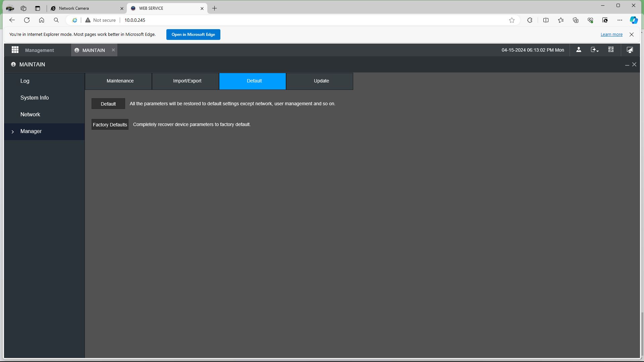This screenshot has height=362, width=644.
Task: Click the monitor display icon in header
Action: coord(630,50)
